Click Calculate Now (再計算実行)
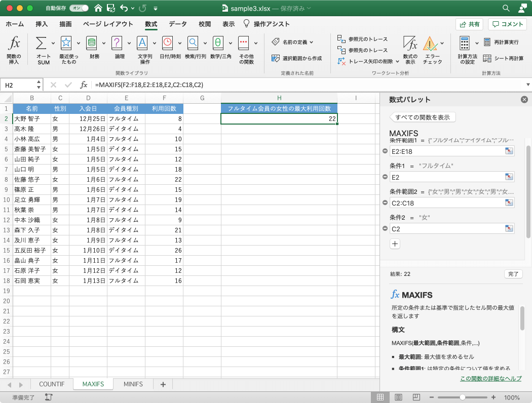532x403 pixels. [501, 42]
